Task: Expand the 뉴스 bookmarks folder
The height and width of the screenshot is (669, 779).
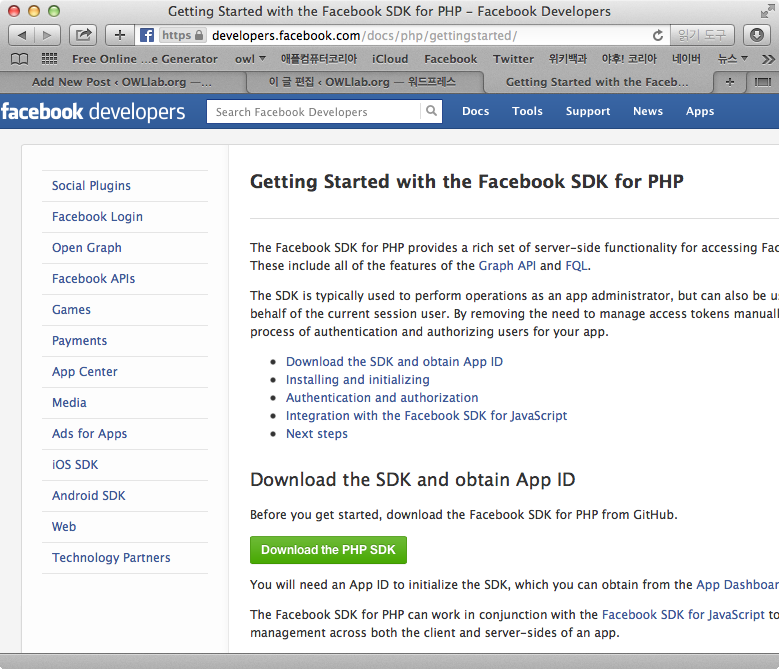Action: pos(732,59)
